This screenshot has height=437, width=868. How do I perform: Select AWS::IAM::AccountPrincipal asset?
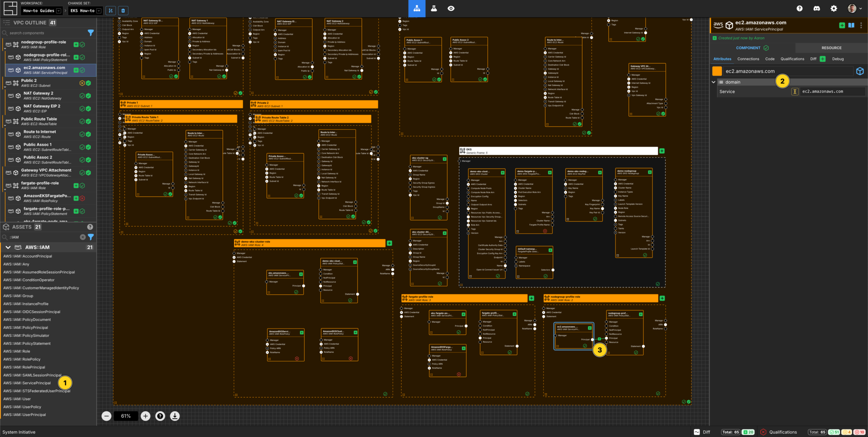(x=28, y=256)
